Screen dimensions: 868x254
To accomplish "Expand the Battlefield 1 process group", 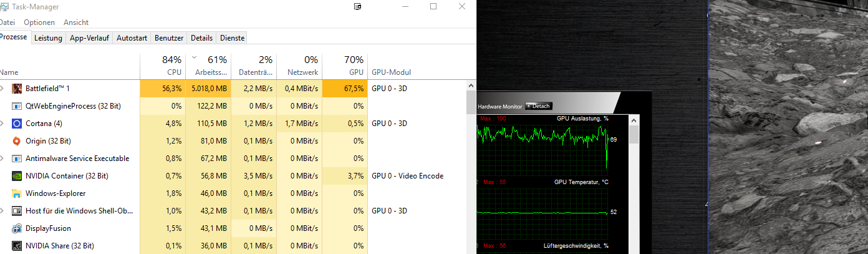I will coord(2,89).
